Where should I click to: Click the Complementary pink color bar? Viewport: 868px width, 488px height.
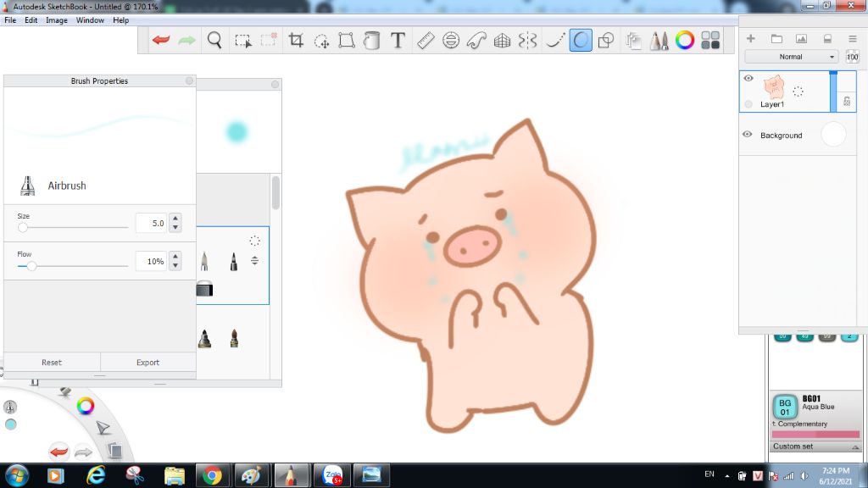pyautogui.click(x=815, y=435)
